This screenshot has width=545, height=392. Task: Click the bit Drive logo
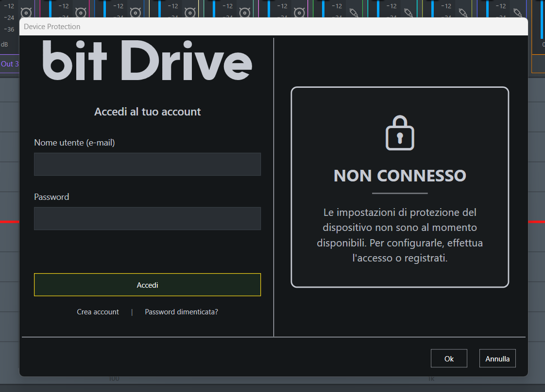tap(147, 61)
